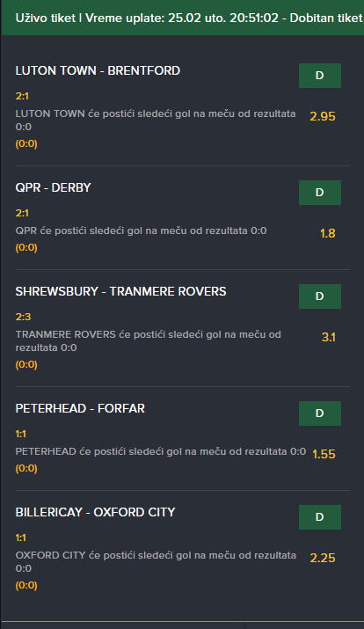
Task: Select the 2.25 odds for Oxford City
Action: pyautogui.click(x=323, y=558)
